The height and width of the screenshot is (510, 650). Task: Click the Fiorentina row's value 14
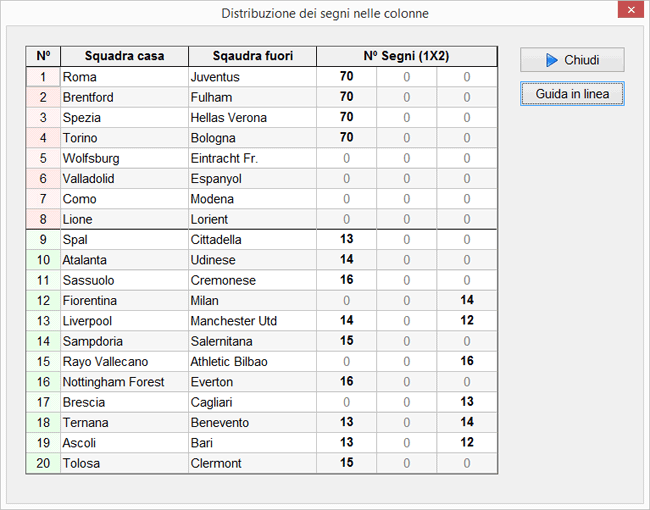pos(466,300)
